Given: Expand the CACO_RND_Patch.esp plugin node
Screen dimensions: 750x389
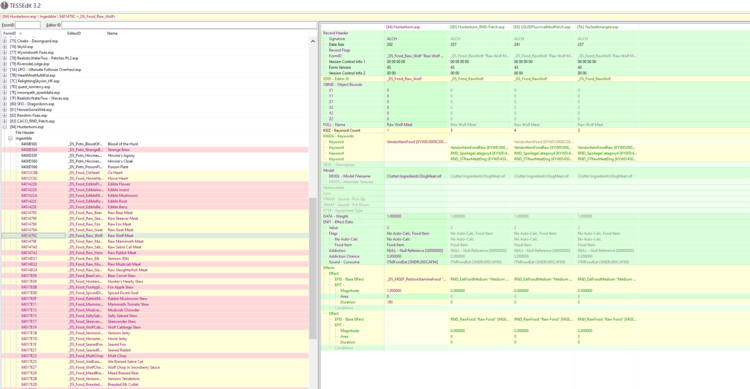Looking at the screenshot, I should tap(5, 121).
